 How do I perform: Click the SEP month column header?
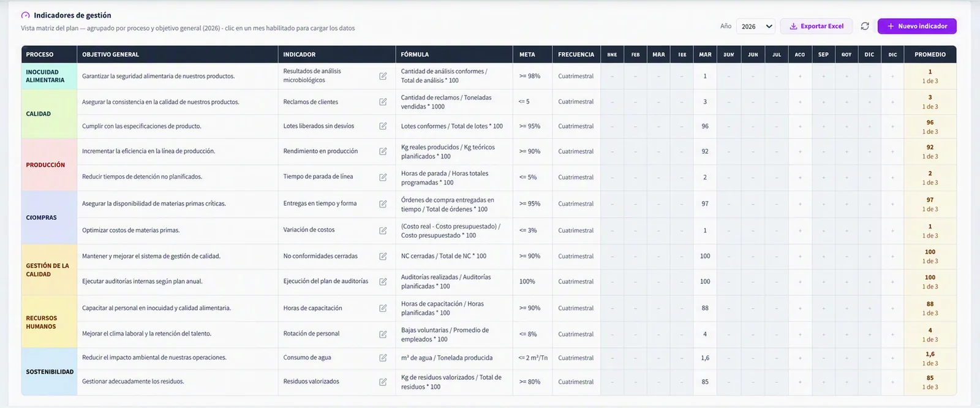point(823,55)
